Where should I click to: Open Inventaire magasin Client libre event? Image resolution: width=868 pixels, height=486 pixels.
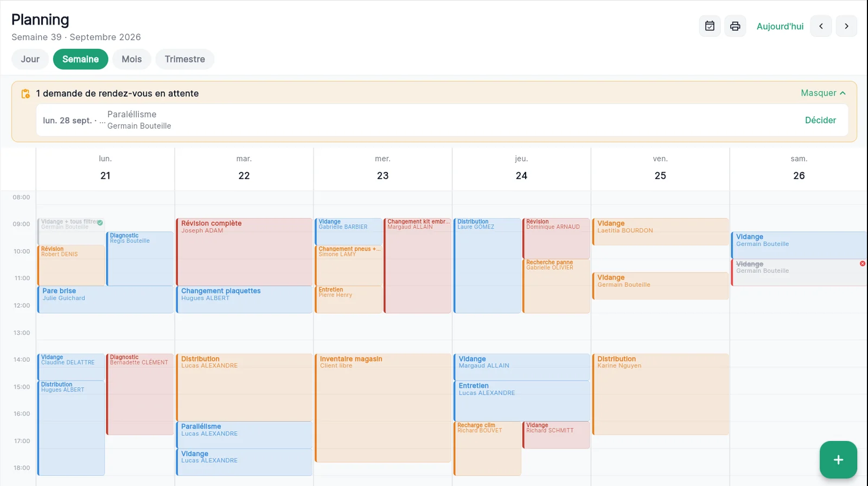(383, 408)
